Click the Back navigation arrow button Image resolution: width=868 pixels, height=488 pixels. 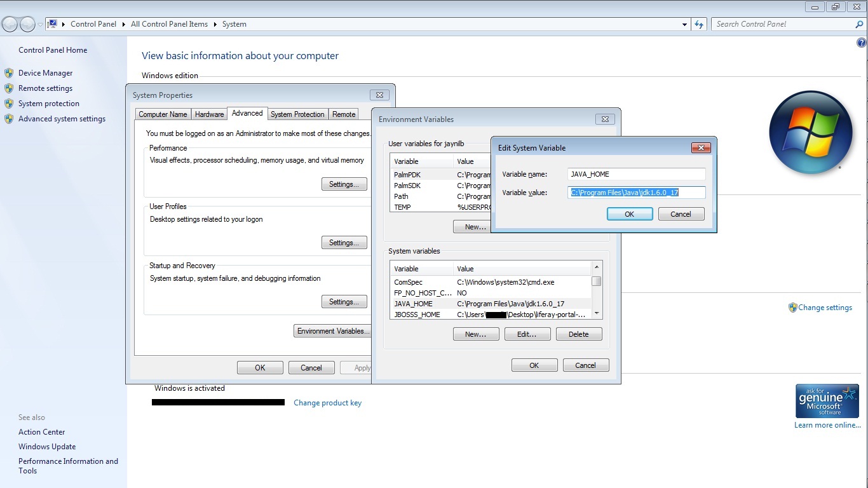coord(10,24)
